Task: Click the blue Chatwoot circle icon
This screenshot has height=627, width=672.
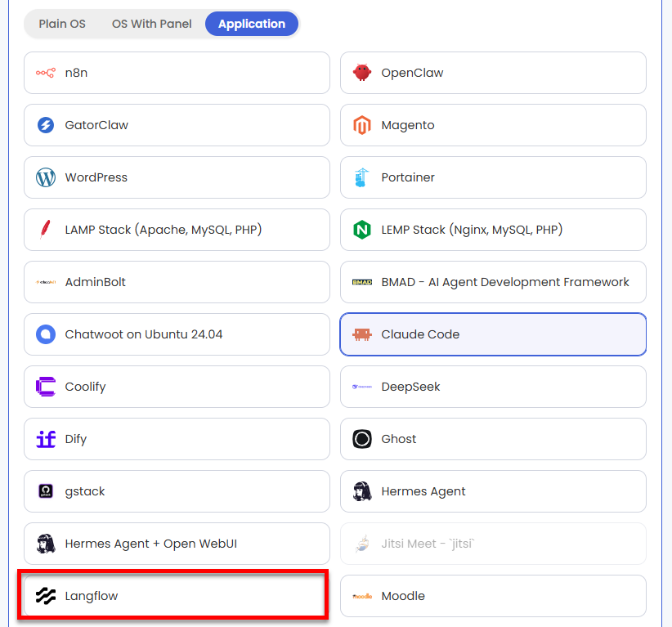Action: [46, 334]
